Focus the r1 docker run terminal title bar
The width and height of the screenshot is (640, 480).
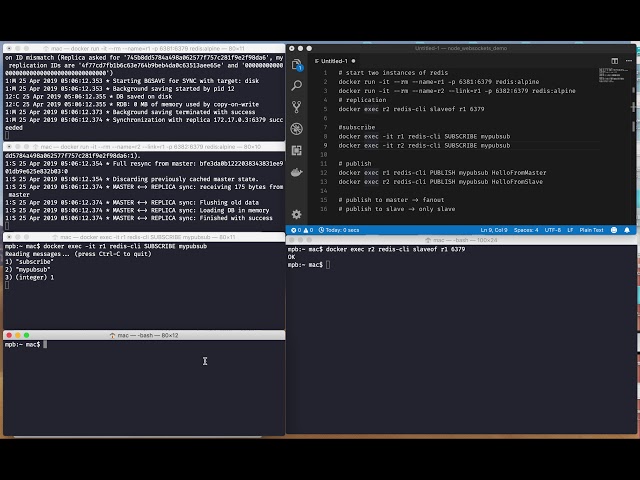(144, 48)
